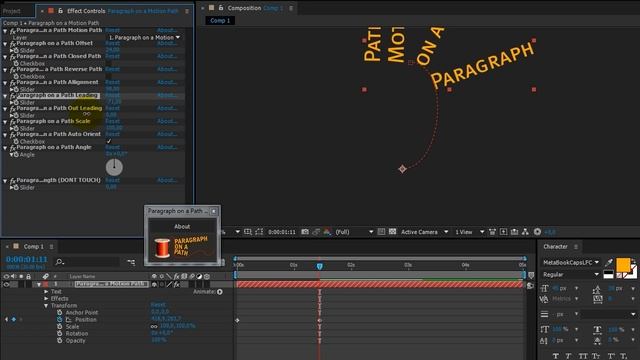640x360 pixels.
Task: Collapse the Paragraph on a Path Angle effect
Action: pos(5,148)
